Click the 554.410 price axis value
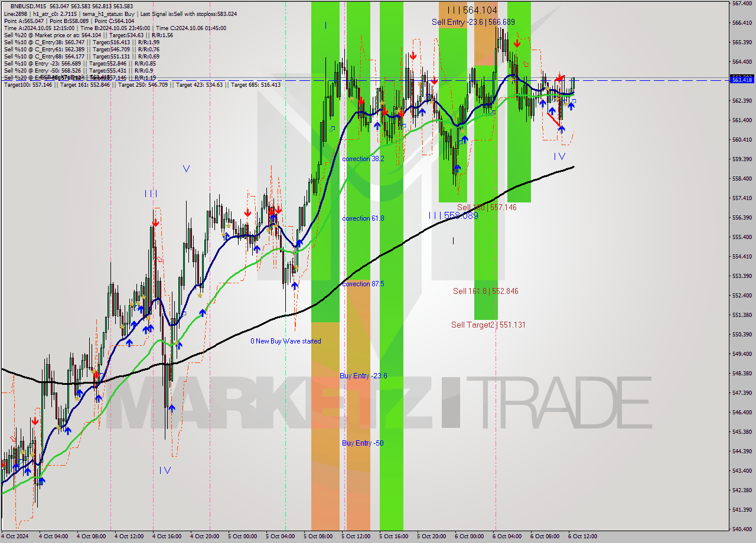 click(742, 257)
